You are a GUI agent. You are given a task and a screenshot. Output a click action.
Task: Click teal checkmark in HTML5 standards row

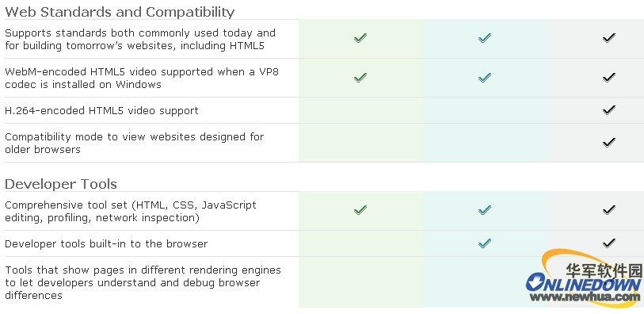tap(485, 38)
